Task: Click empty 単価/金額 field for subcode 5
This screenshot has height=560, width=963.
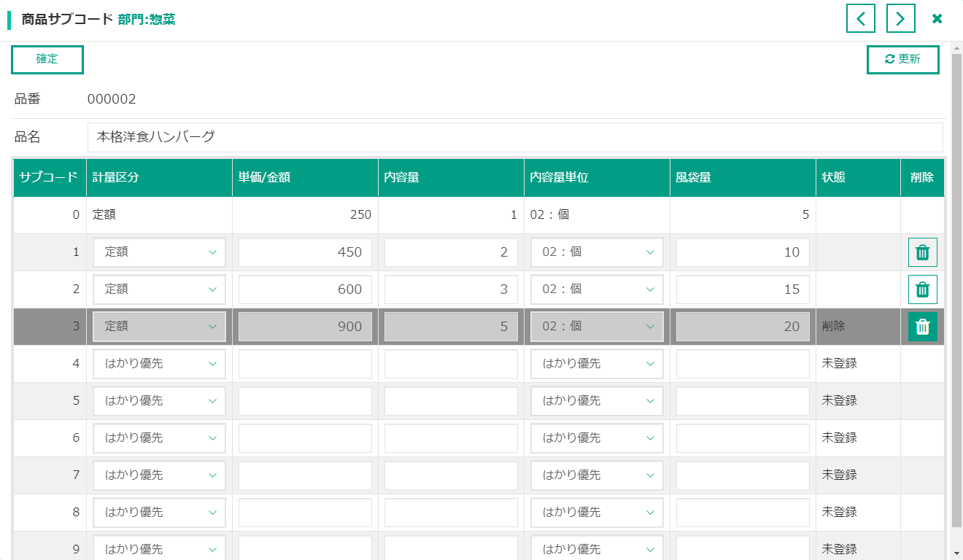Action: [305, 400]
